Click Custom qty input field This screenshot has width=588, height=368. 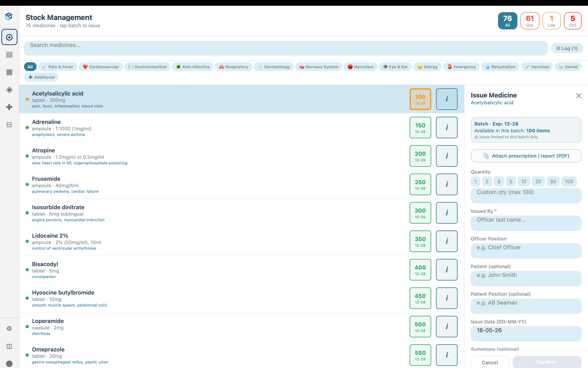coord(526,195)
